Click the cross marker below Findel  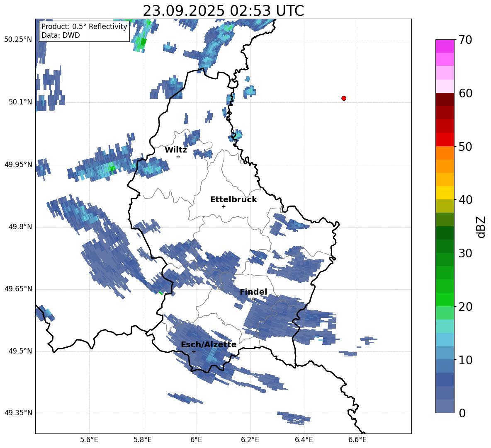(253, 299)
